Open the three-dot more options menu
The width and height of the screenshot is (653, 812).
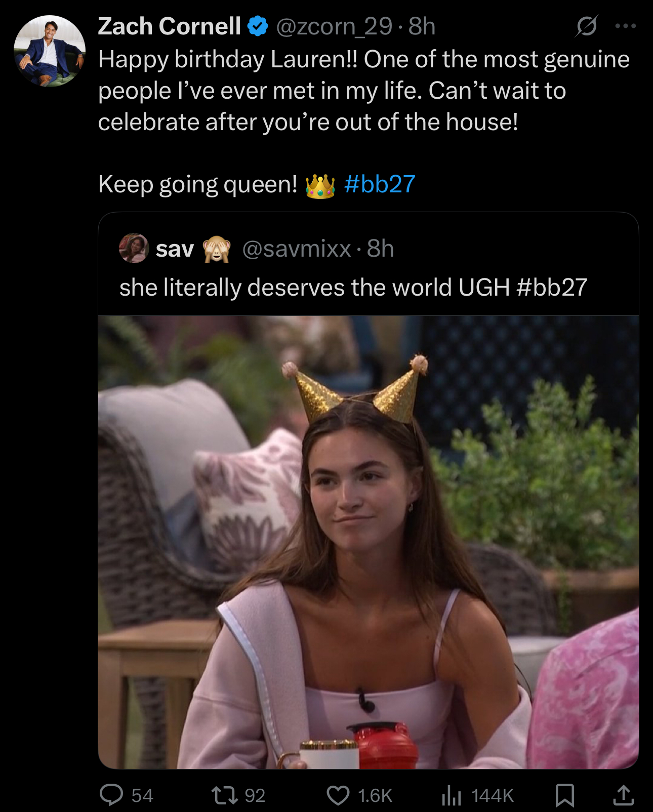click(626, 26)
